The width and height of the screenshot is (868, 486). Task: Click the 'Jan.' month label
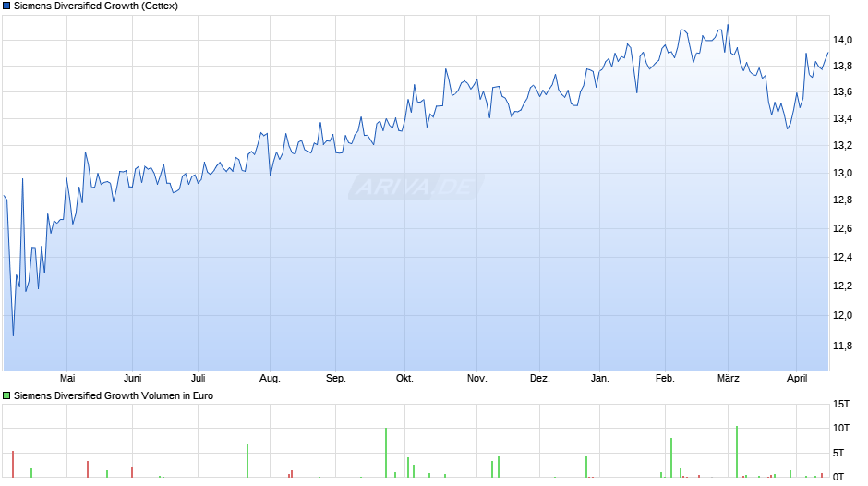tap(600, 379)
